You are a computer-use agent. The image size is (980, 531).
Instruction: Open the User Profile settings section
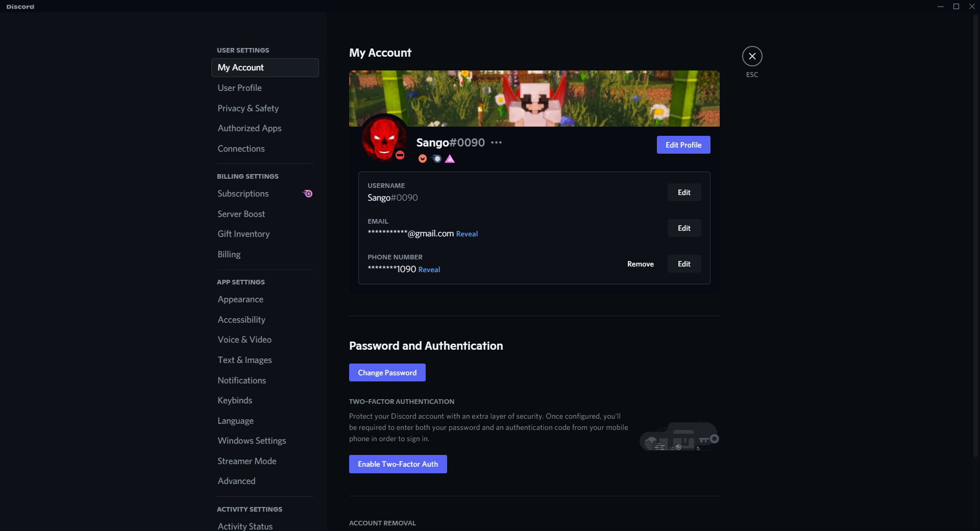pyautogui.click(x=265, y=88)
